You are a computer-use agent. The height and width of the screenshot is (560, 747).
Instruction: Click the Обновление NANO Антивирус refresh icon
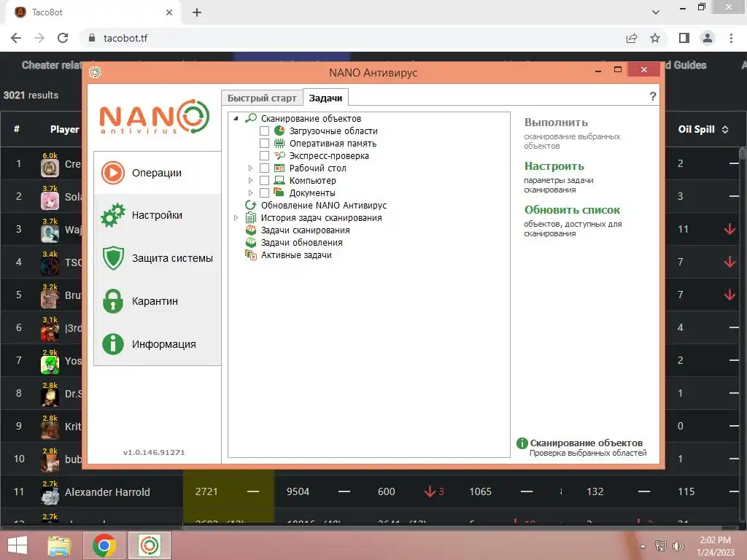[251, 205]
